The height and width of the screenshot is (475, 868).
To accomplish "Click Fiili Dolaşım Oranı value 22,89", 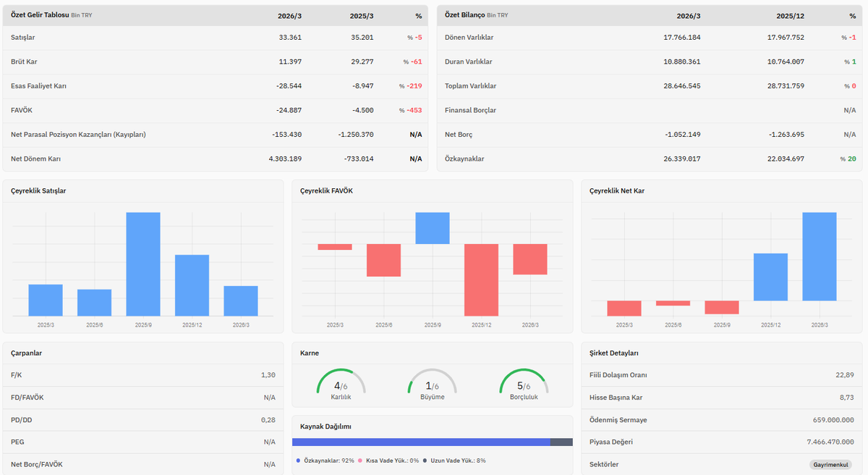I will pos(845,375).
